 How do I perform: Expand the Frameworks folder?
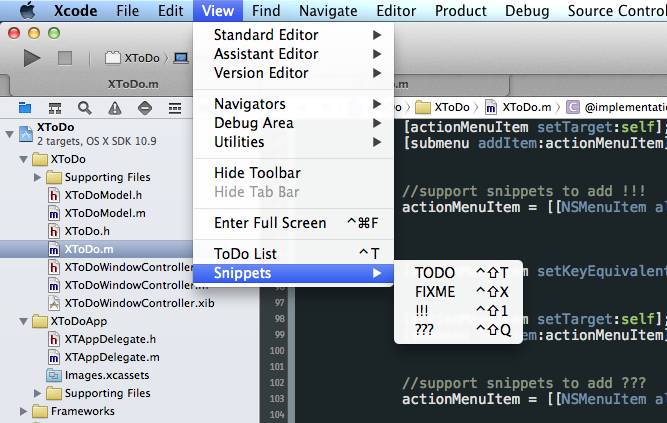(23, 411)
